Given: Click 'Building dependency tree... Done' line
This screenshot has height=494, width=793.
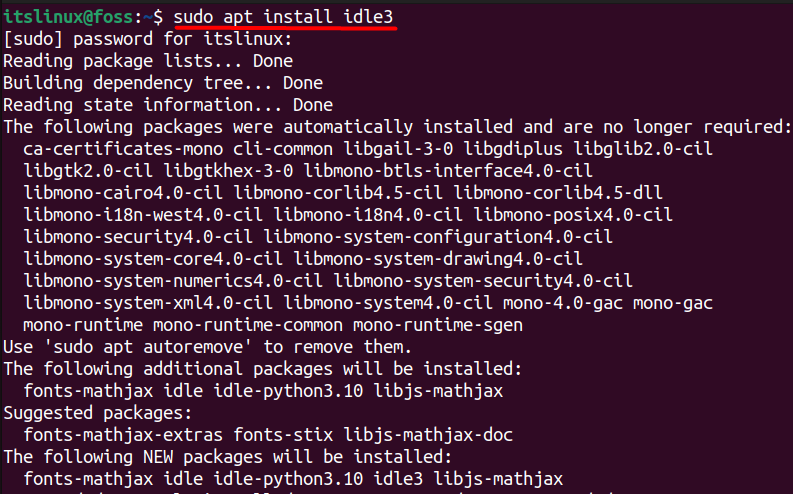Looking at the screenshot, I should pyautogui.click(x=163, y=83).
